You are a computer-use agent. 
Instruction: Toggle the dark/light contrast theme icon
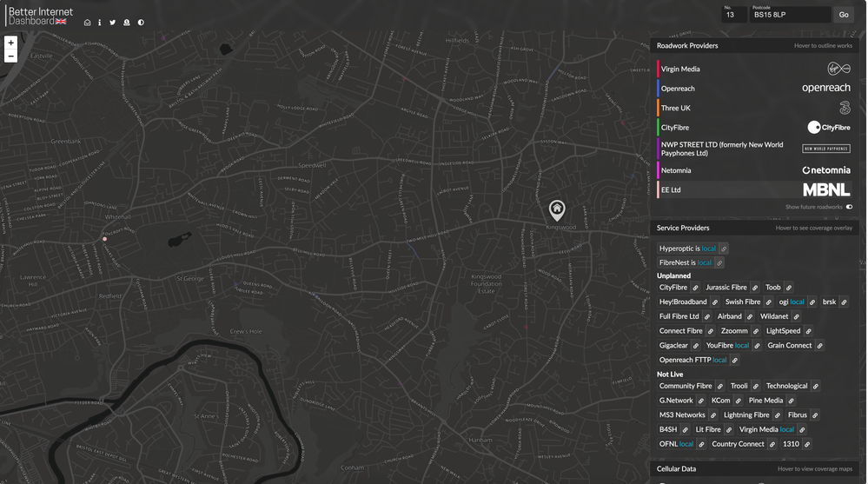141,23
